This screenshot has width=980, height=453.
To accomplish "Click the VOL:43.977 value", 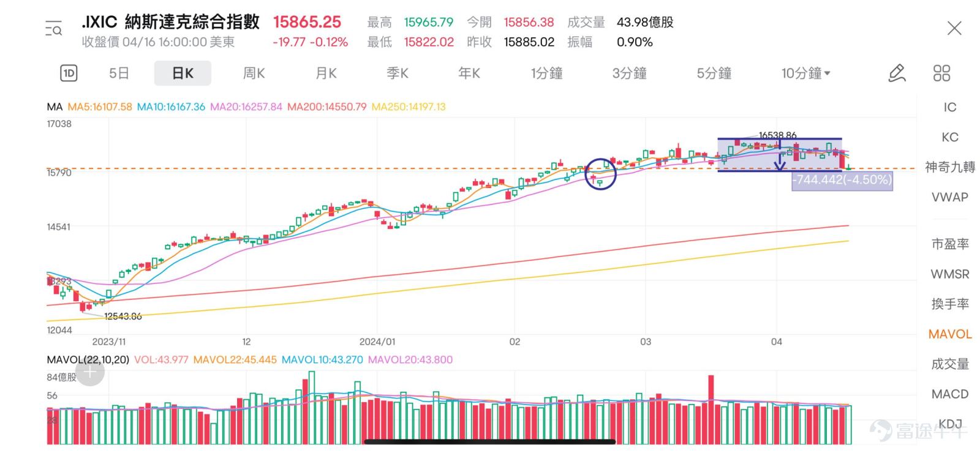I will click(x=161, y=360).
